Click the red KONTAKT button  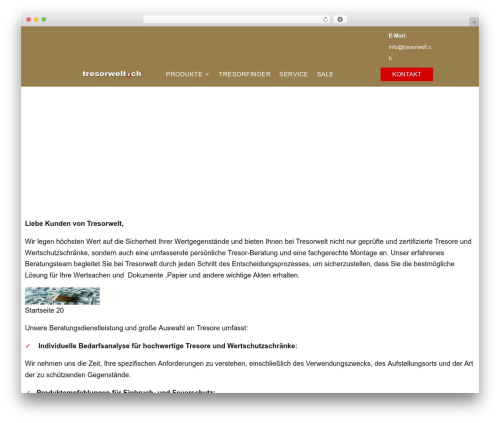407,74
